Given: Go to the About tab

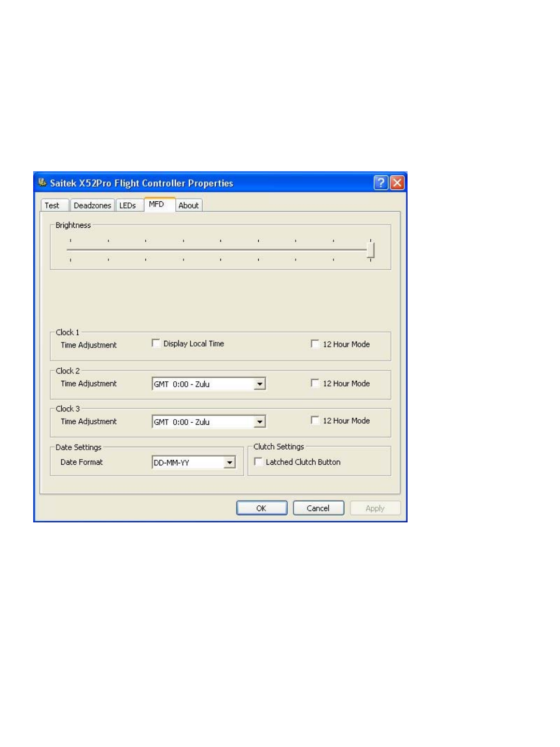Looking at the screenshot, I should pos(189,205).
